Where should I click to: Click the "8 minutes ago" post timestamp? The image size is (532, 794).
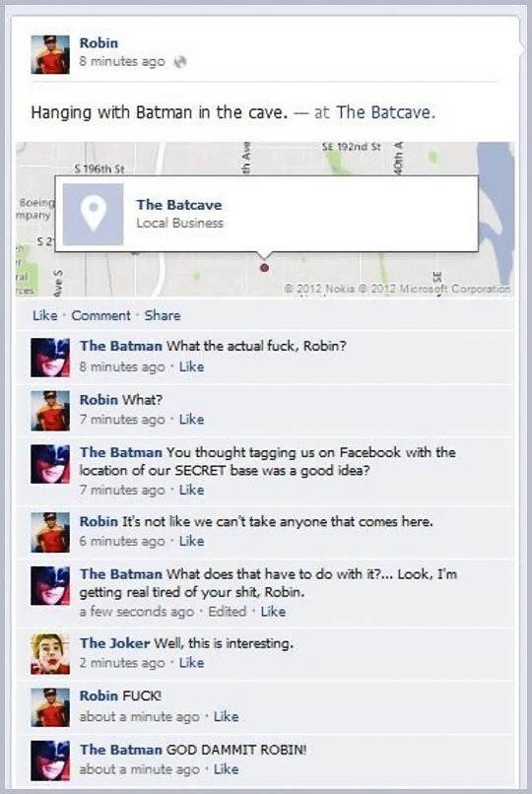click(122, 62)
